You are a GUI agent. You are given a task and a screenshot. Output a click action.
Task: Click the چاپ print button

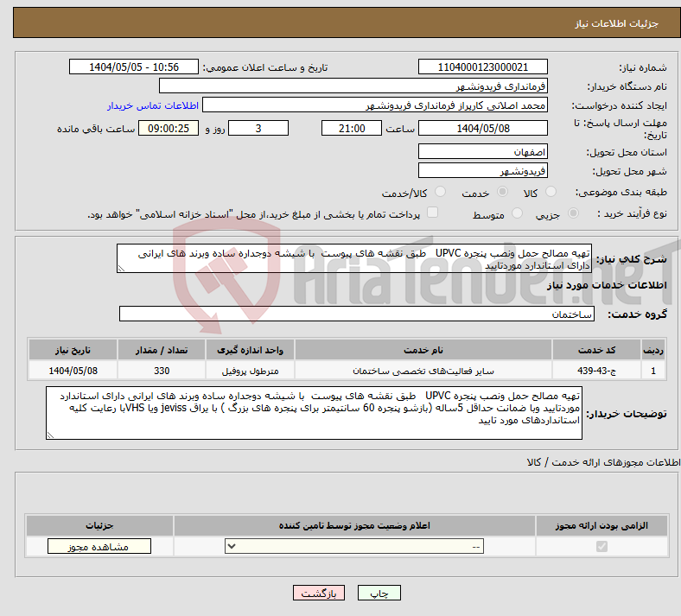click(x=379, y=593)
